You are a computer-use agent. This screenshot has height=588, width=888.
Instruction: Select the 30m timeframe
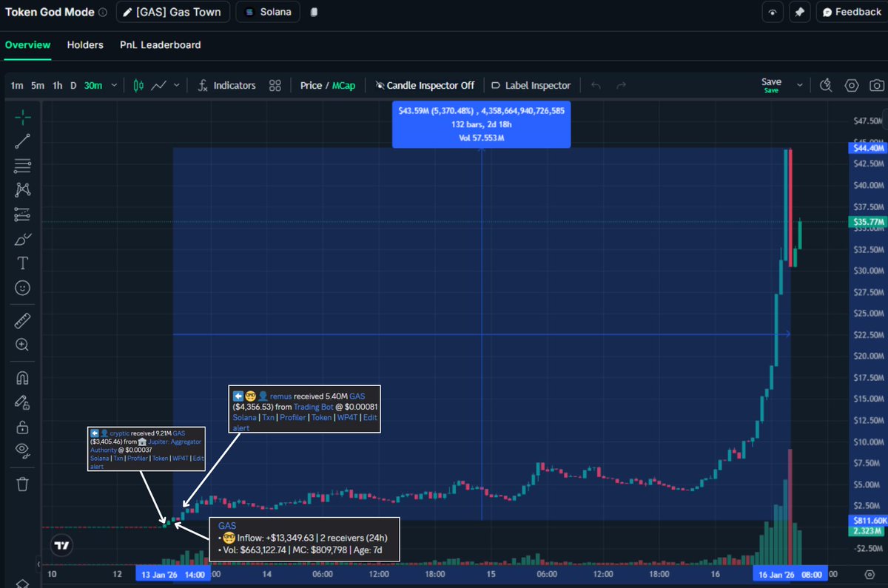[93, 85]
